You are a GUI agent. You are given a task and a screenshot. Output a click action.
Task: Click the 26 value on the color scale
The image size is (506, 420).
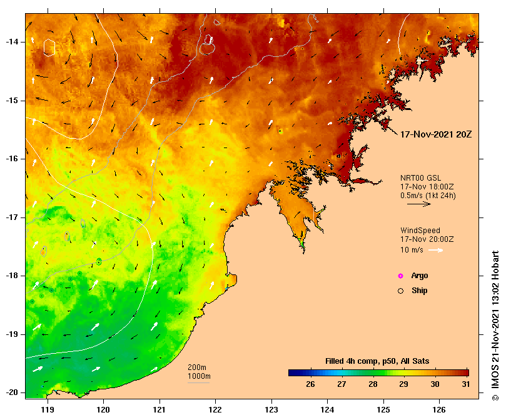[310, 384]
